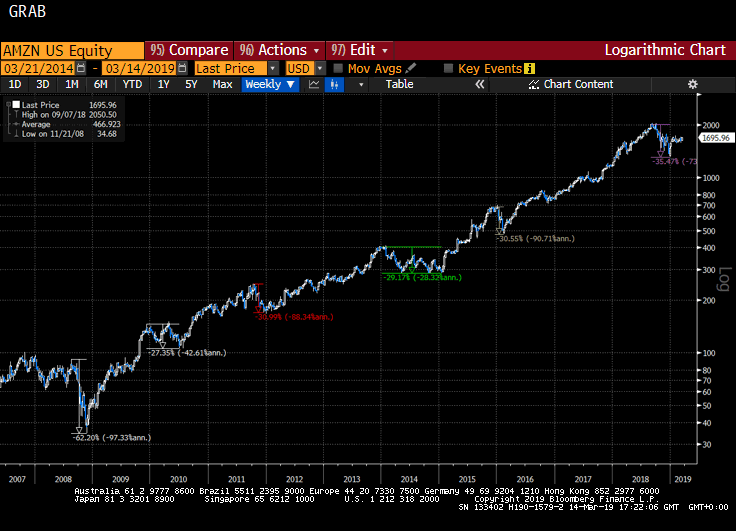The width and height of the screenshot is (736, 531).
Task: Select the 5Y range tab
Action: pos(191,85)
